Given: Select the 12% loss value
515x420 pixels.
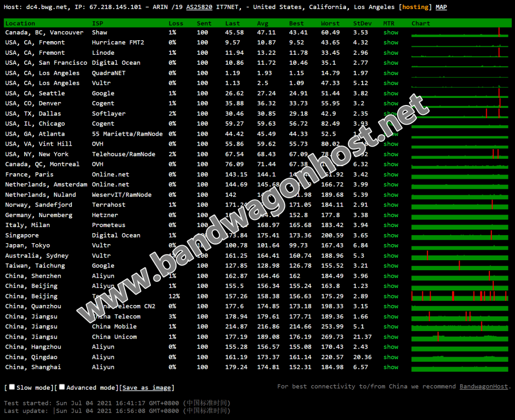Looking at the screenshot, I should pos(174,296).
